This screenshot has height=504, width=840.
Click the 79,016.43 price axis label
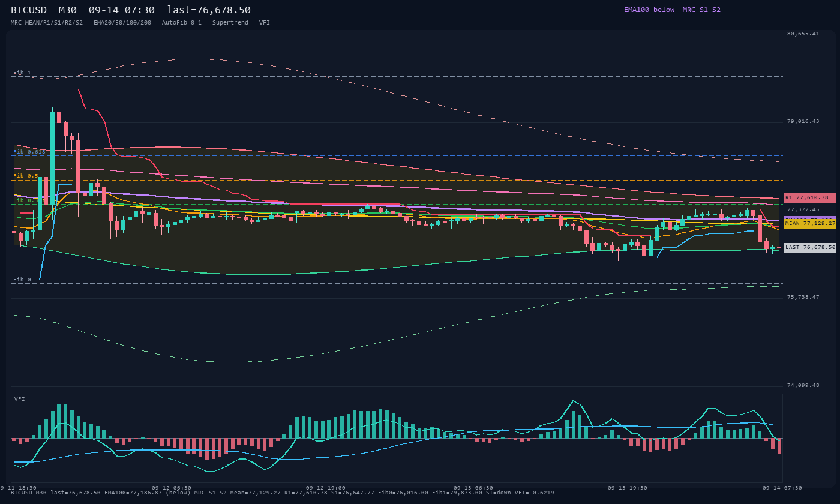click(x=803, y=121)
